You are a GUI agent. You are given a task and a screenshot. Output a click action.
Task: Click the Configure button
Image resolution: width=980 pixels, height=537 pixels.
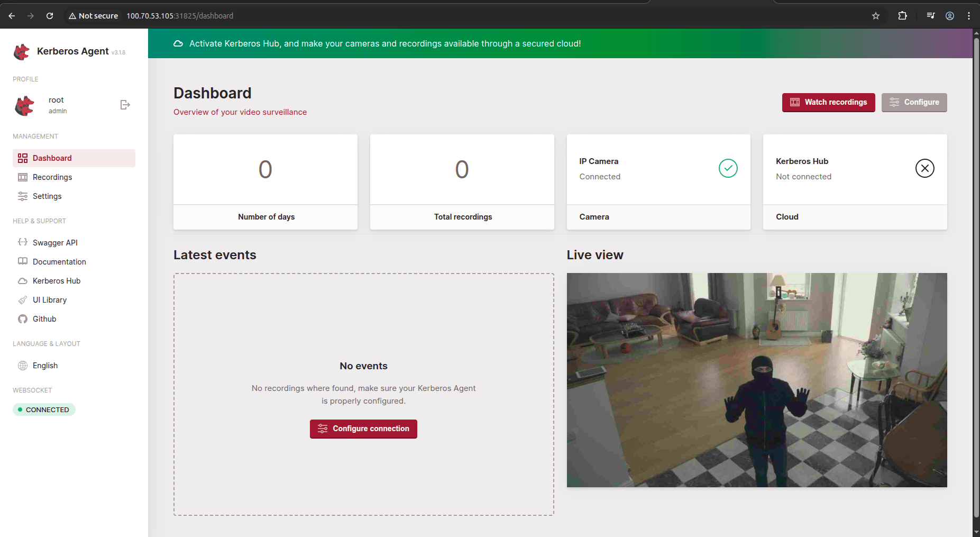coord(914,102)
